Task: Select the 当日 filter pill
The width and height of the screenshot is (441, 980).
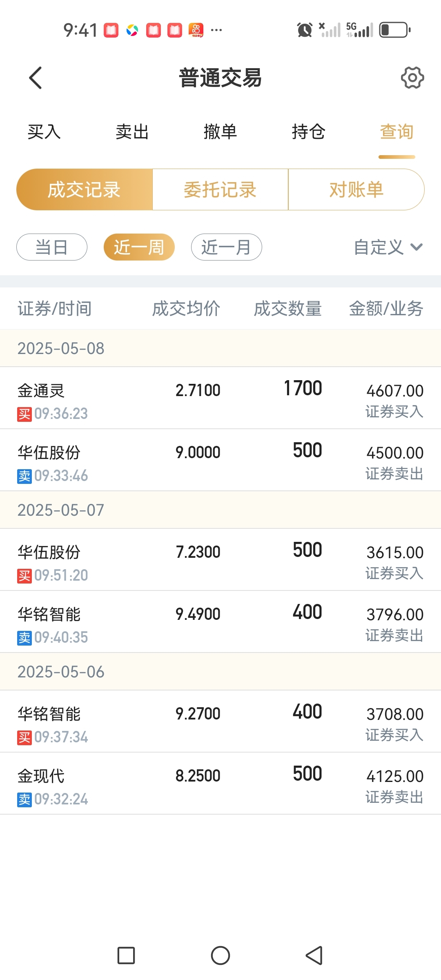Action: [52, 247]
